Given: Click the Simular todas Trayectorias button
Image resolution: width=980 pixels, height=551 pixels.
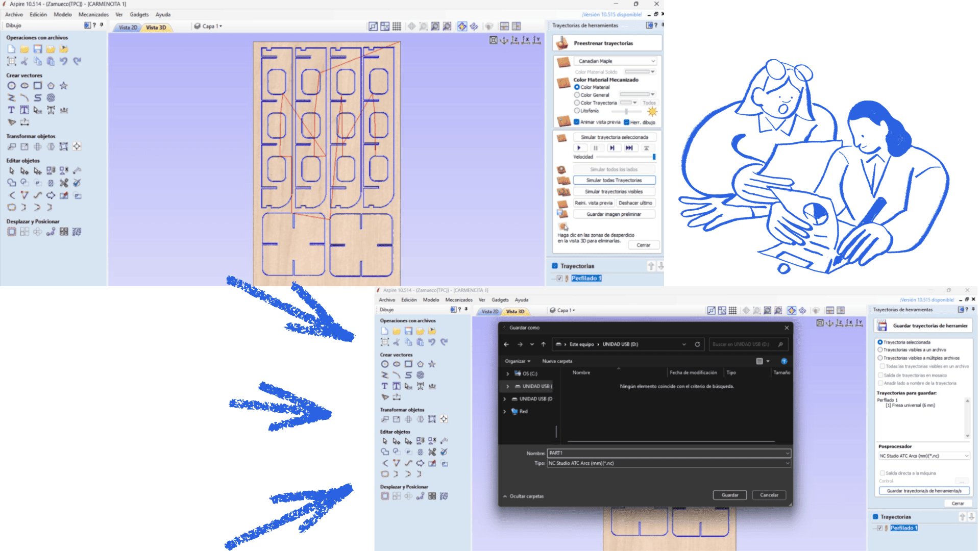Looking at the screenshot, I should pyautogui.click(x=614, y=180).
